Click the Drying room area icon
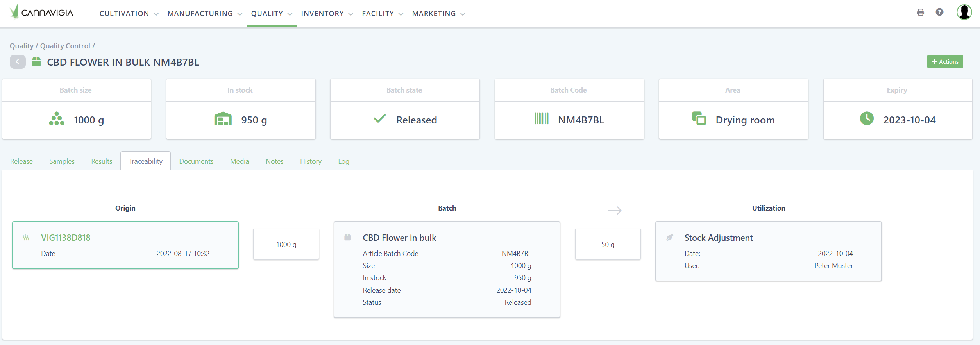Viewport: 980px width, 345px height. [x=699, y=118]
